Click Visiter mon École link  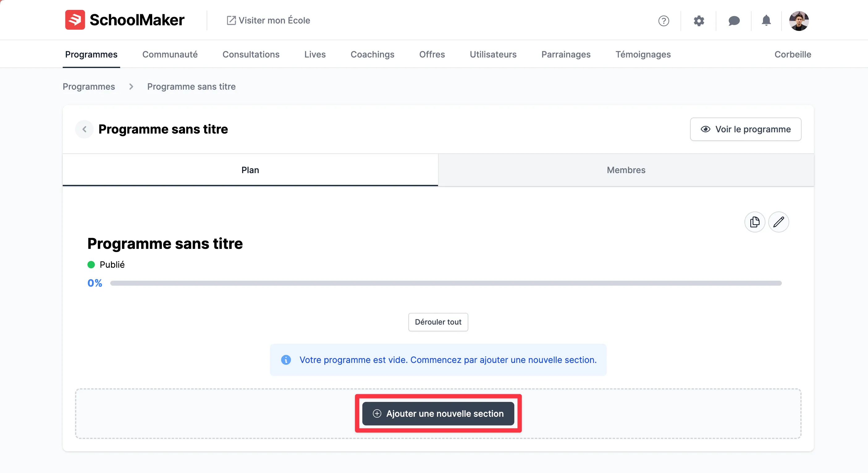pyautogui.click(x=268, y=21)
